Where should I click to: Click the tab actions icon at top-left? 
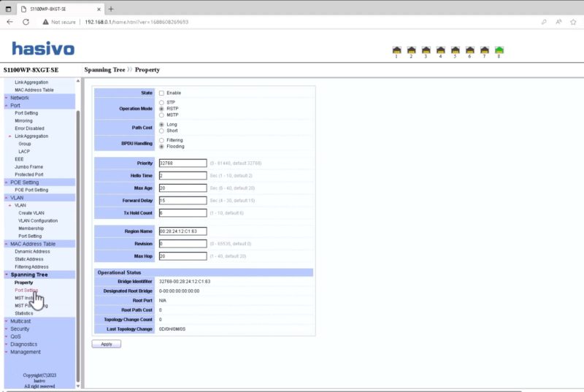8,9
